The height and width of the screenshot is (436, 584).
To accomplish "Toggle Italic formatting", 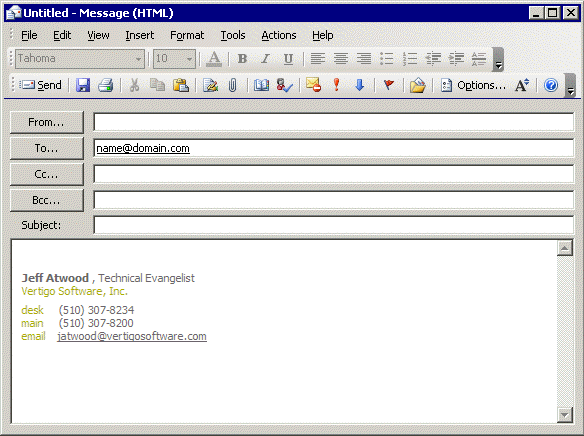I will 265,58.
